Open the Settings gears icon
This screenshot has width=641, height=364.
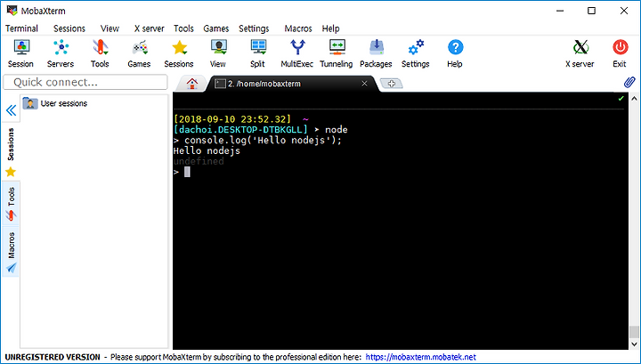pos(416,53)
